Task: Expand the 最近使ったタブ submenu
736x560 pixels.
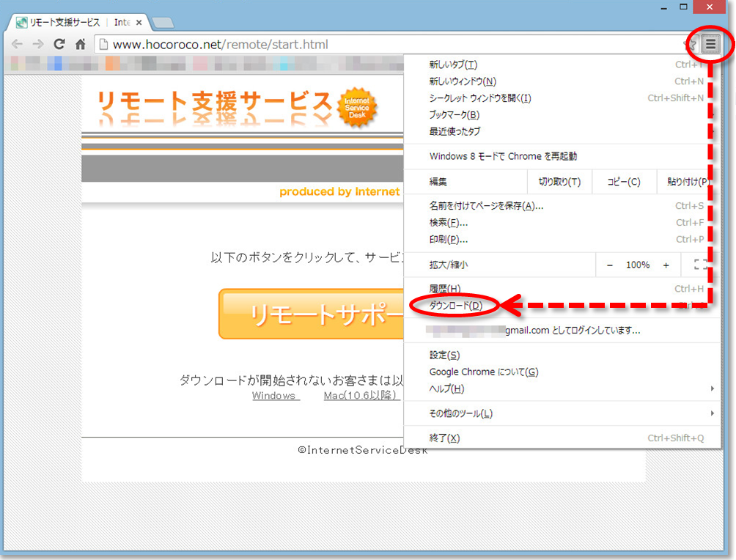Action: click(x=562, y=131)
